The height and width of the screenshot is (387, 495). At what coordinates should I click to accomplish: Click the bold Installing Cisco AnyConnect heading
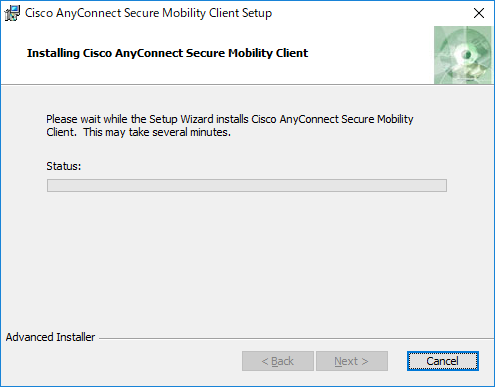167,53
